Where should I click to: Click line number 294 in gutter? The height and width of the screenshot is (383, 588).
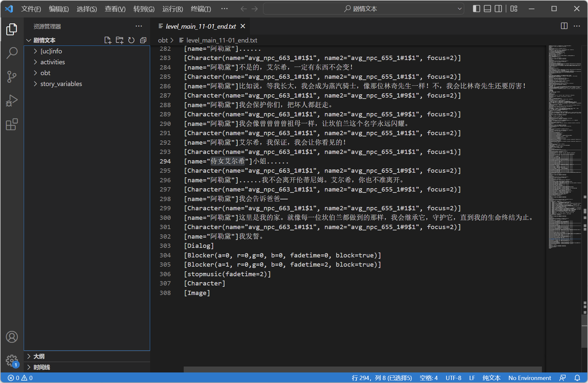click(x=165, y=161)
